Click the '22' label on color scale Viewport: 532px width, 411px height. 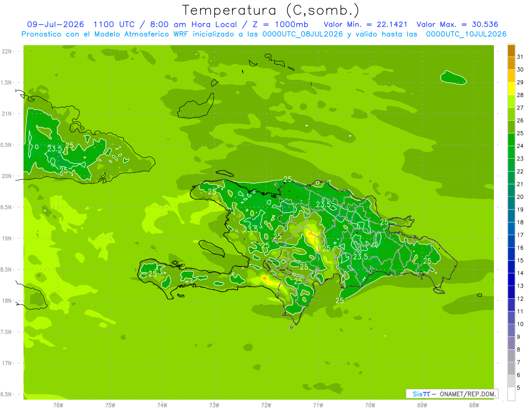coord(520,171)
